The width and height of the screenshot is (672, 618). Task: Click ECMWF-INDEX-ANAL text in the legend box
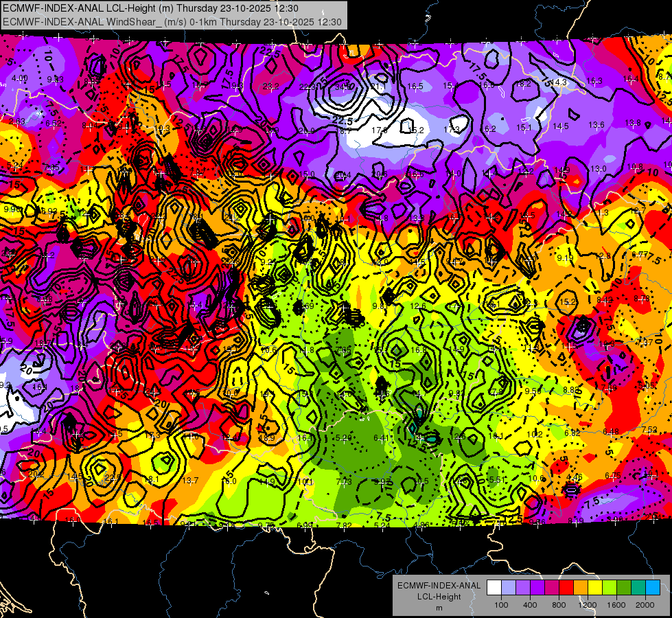[x=439, y=586]
